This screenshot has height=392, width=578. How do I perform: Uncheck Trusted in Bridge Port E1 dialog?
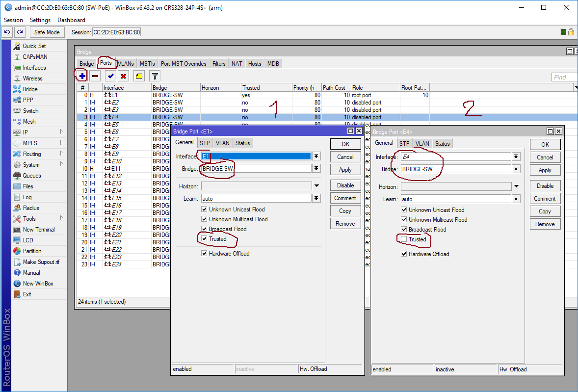pyautogui.click(x=204, y=239)
